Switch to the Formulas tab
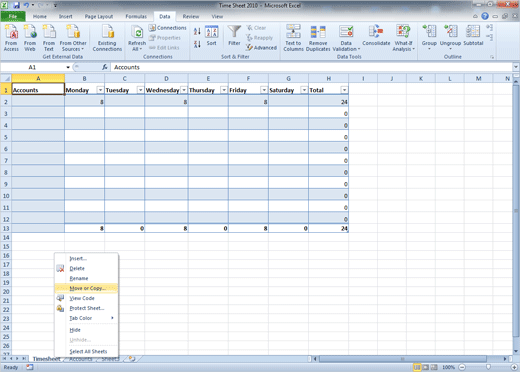 136,16
